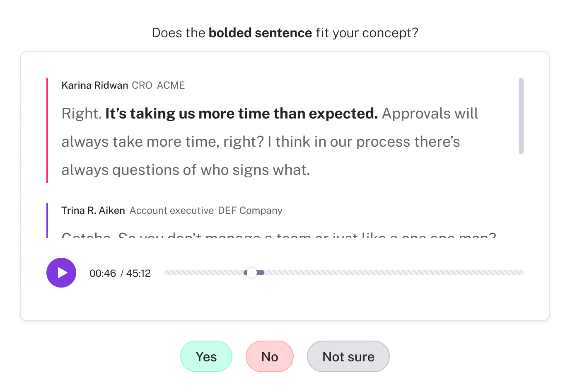The height and width of the screenshot is (392, 570).
Task: Choose the No answer button
Action: [270, 356]
